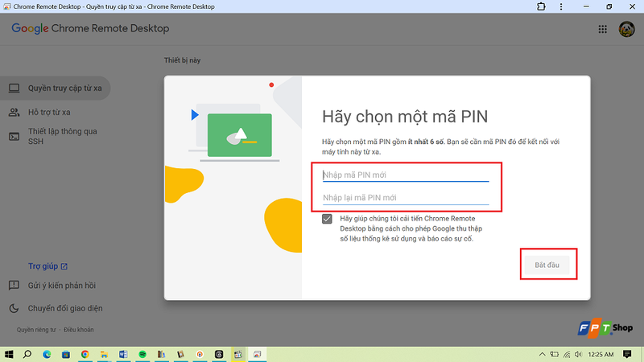Switch to Chrome Remote Desktop taskbar icon

click(257, 354)
